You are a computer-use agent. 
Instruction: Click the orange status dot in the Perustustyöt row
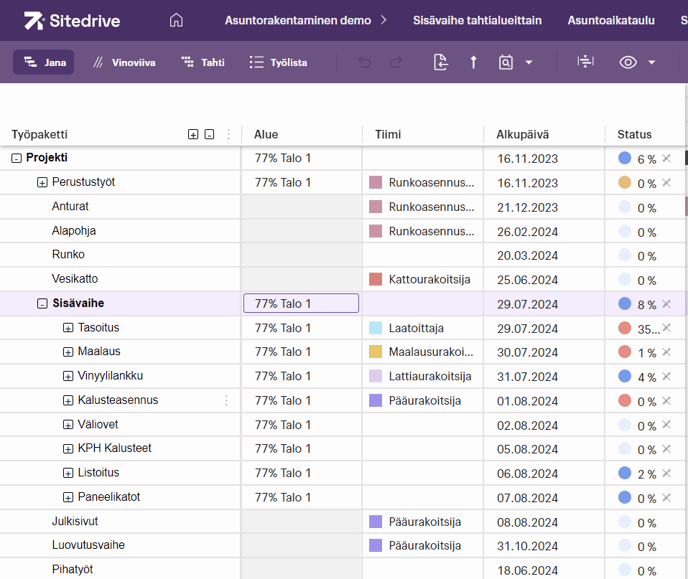pos(624,182)
